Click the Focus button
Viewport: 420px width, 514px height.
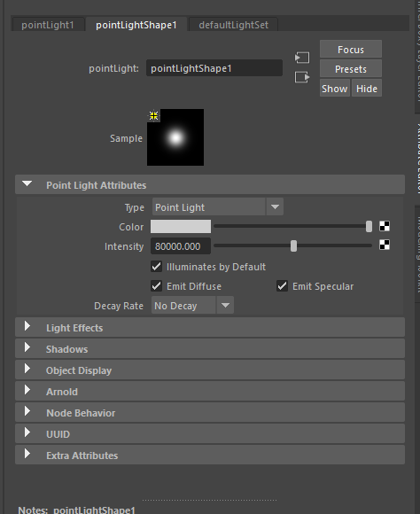(351, 50)
